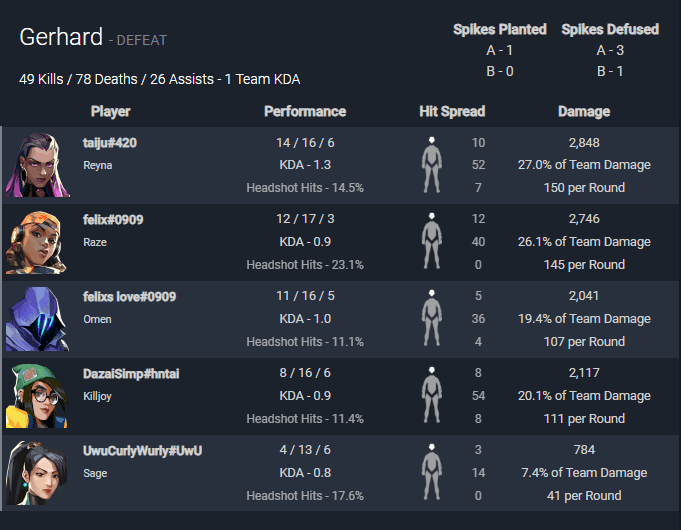Click the Killjoy agent portrait

tap(37, 396)
